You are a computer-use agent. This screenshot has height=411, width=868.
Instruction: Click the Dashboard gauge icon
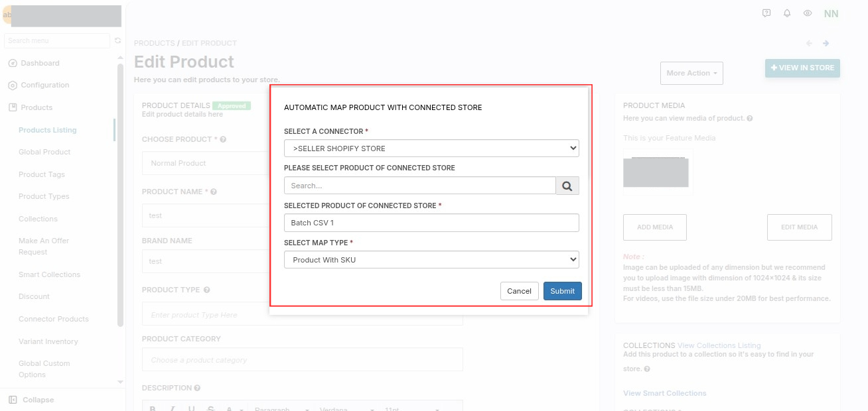pyautogui.click(x=13, y=63)
